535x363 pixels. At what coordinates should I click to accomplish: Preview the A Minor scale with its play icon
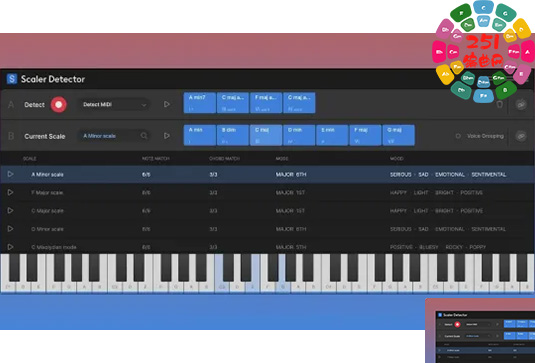pyautogui.click(x=10, y=174)
